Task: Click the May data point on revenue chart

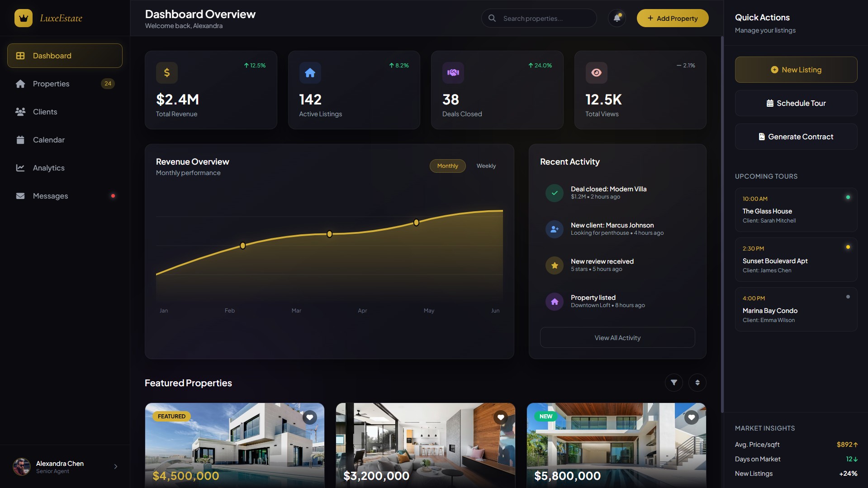Action: [416, 223]
